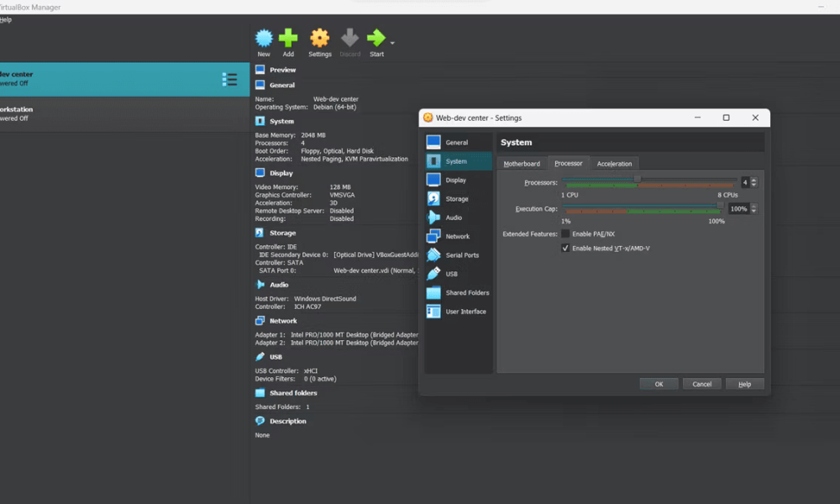This screenshot has width=840, height=504.
Task: Click the Processors slider handle
Action: (637, 179)
